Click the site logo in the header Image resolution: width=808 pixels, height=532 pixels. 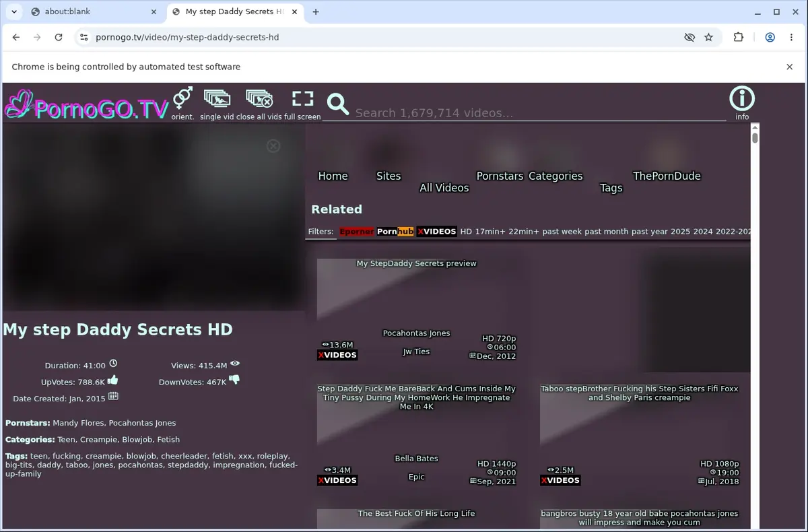click(x=86, y=106)
